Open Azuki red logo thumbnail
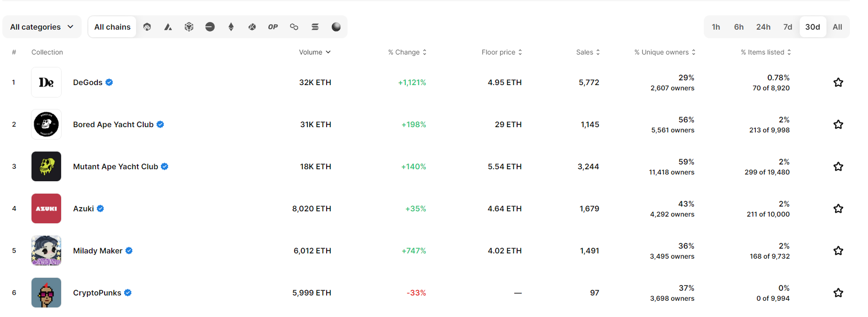Image resolution: width=868 pixels, height=317 pixels. point(46,208)
